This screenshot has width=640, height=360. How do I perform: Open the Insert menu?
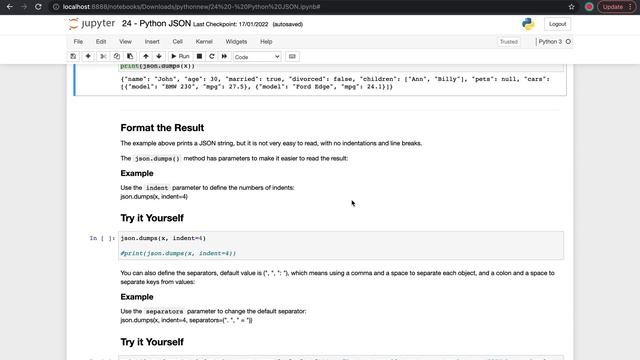point(152,42)
